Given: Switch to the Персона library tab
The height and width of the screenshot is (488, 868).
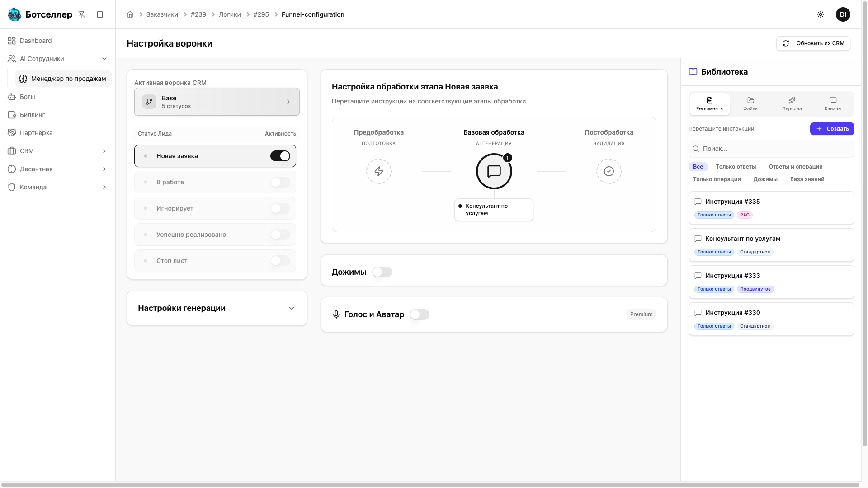Looking at the screenshot, I should (792, 104).
